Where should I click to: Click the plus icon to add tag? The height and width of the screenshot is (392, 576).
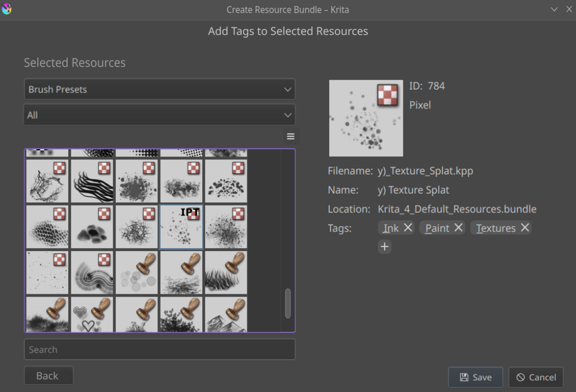tap(384, 246)
